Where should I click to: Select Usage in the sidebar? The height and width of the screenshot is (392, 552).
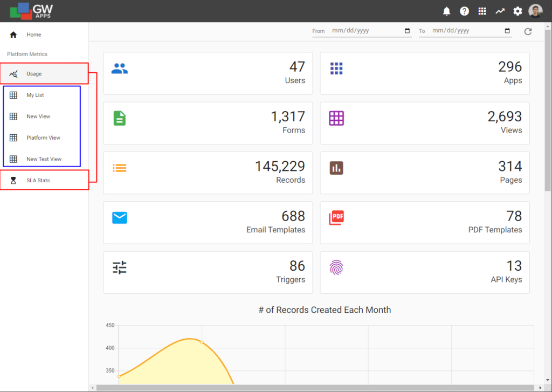tap(44, 74)
